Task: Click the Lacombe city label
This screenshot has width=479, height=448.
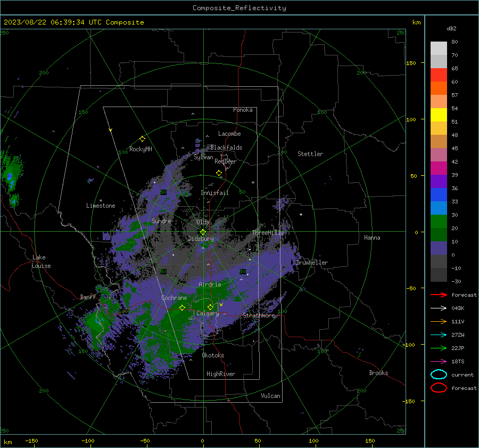Action: (x=229, y=134)
